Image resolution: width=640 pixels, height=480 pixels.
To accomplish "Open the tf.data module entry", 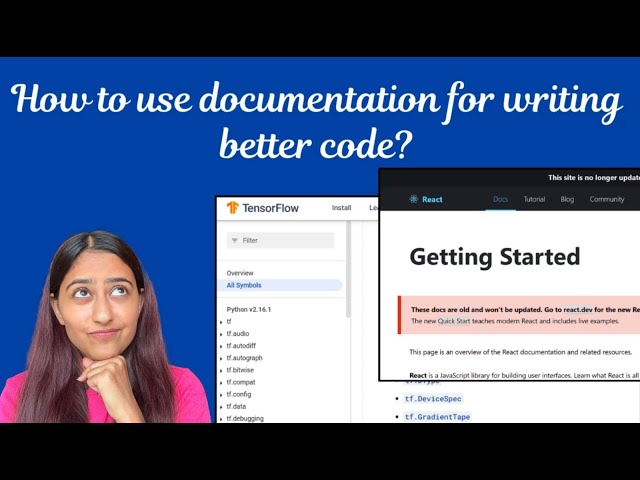I will pos(236,407).
